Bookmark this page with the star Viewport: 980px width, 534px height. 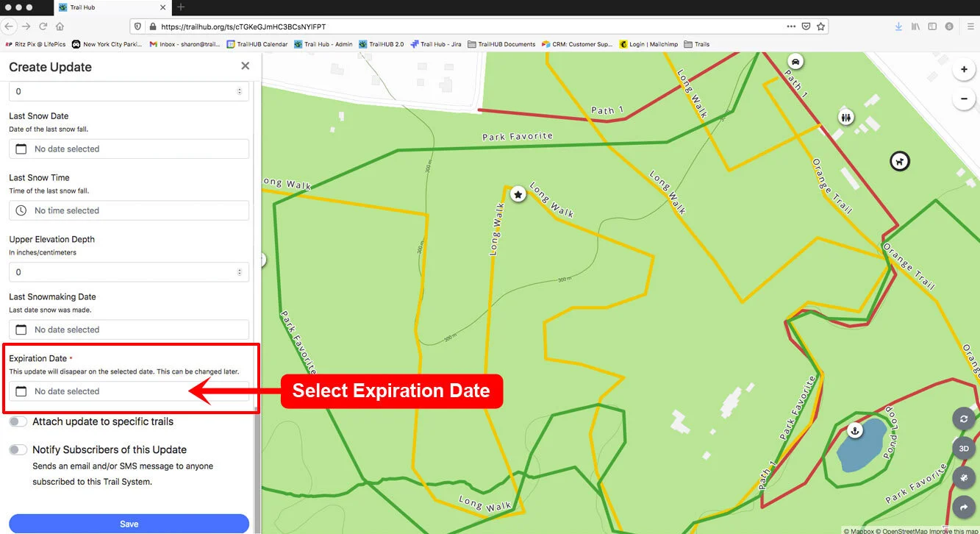(x=821, y=26)
